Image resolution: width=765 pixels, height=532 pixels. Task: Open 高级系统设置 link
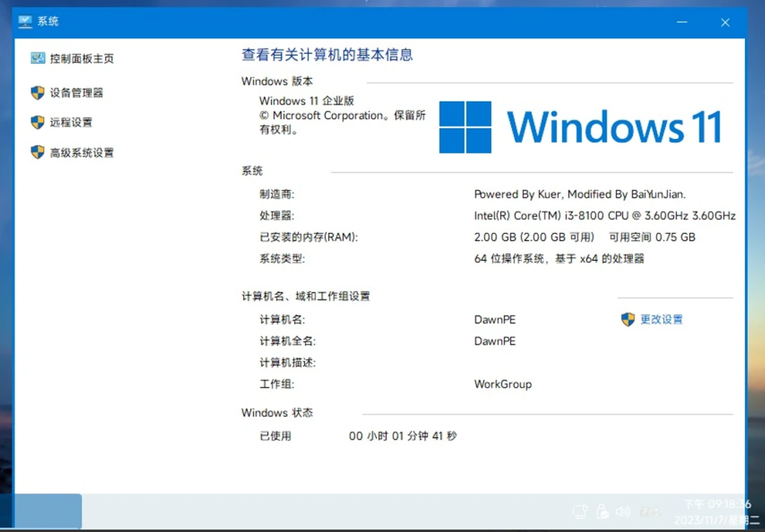[82, 152]
